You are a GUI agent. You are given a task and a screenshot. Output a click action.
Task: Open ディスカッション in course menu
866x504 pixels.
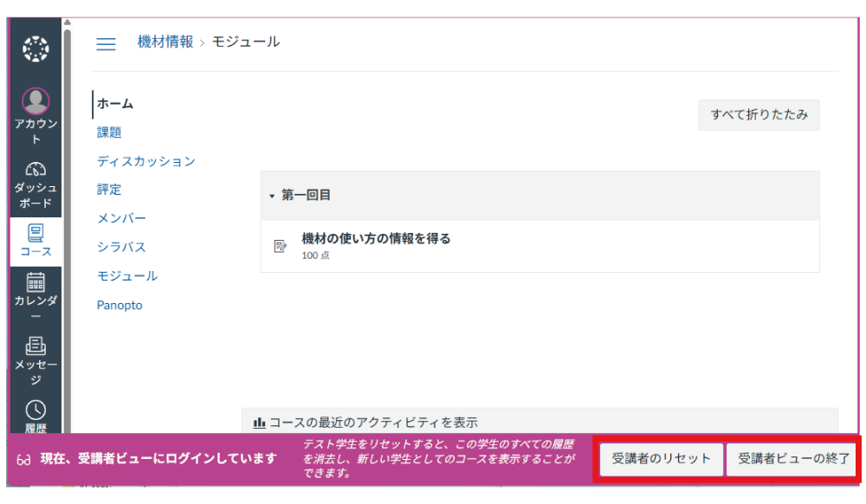pos(145,161)
